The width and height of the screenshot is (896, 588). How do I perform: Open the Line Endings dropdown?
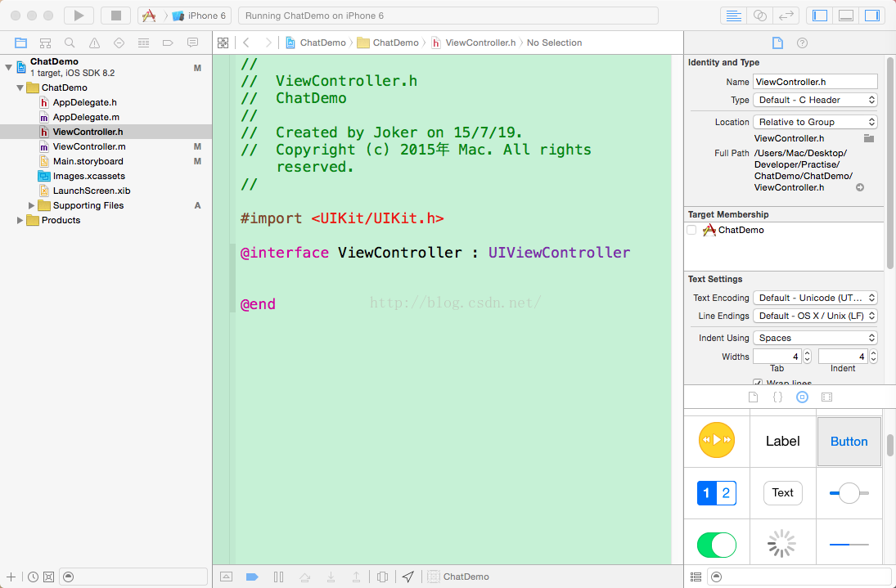(815, 316)
